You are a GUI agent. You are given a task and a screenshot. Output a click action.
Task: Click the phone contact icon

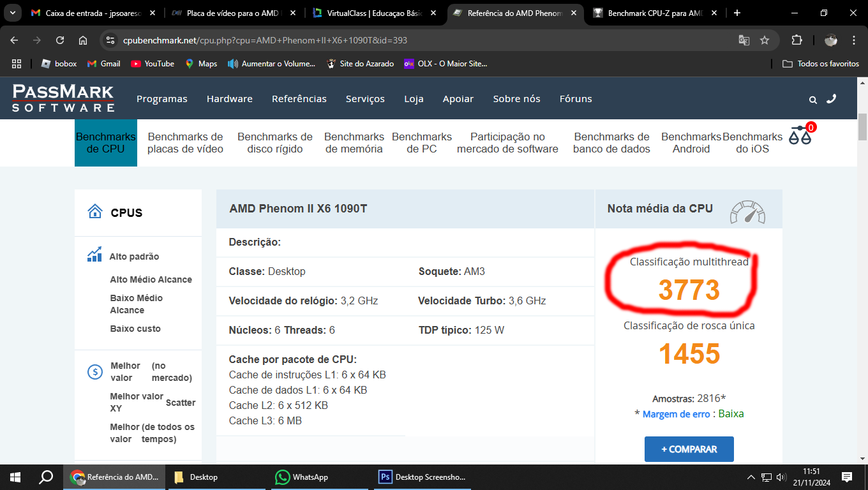831,99
